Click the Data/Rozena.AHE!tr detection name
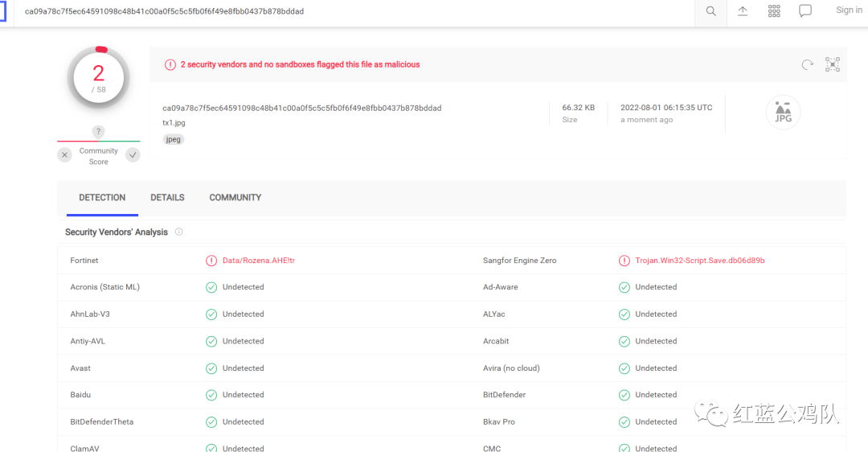The image size is (868, 452). pos(259,261)
